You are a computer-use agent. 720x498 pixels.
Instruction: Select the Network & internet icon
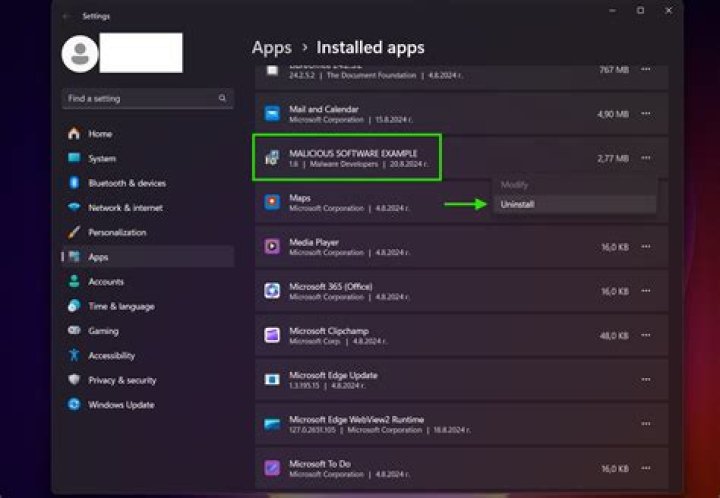74,208
